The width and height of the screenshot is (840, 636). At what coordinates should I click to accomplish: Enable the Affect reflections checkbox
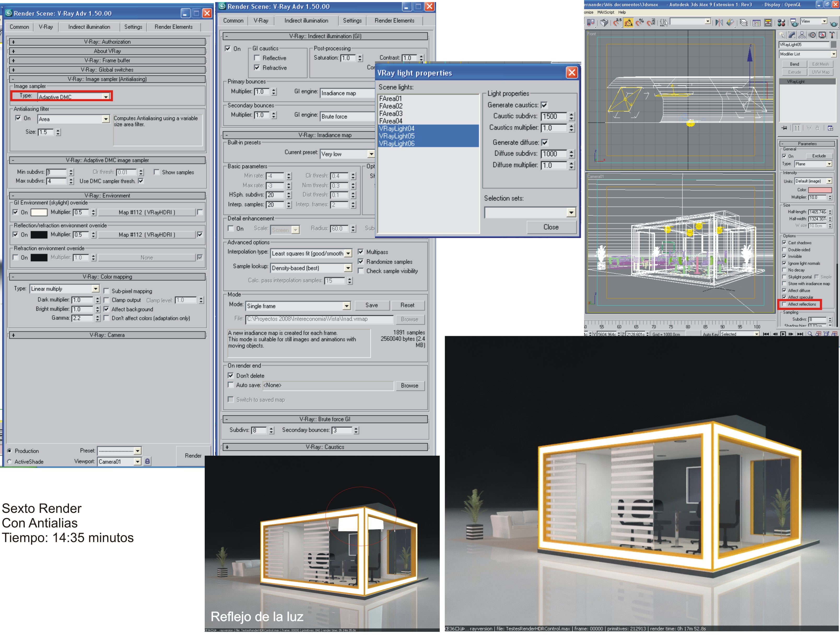point(785,304)
